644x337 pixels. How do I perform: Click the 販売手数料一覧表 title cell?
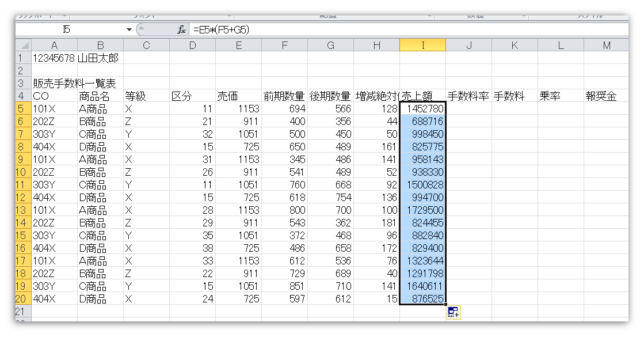54,82
